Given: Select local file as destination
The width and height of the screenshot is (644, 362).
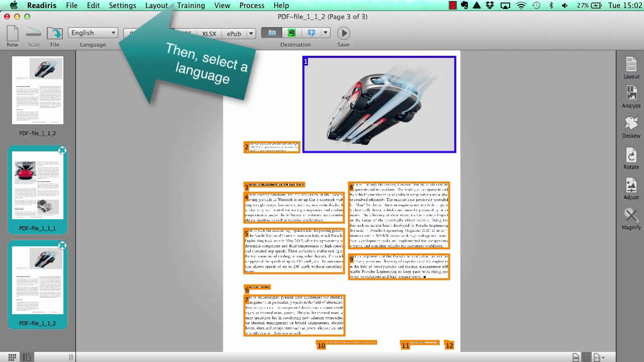Looking at the screenshot, I should click(x=272, y=33).
